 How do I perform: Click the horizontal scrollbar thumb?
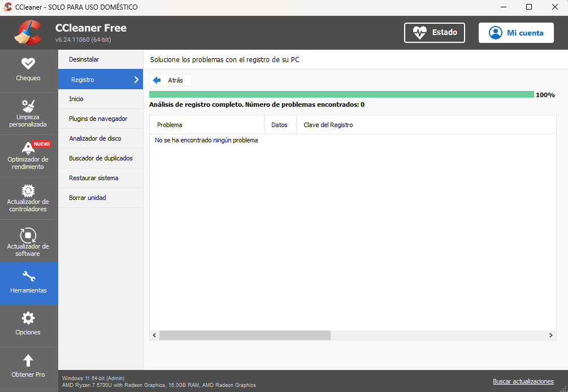pyautogui.click(x=245, y=335)
